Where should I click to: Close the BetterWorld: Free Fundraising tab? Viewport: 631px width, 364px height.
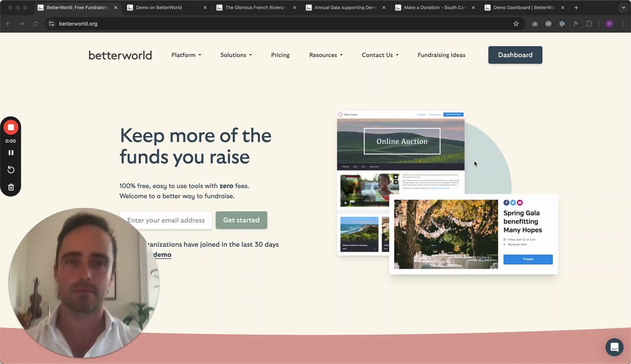coord(115,7)
